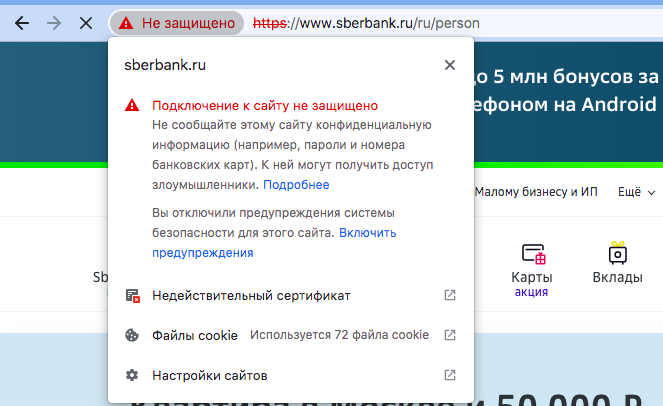Open external link icon beside 'Настройки сайтов'
Image resolution: width=663 pixels, height=406 pixels.
[450, 375]
